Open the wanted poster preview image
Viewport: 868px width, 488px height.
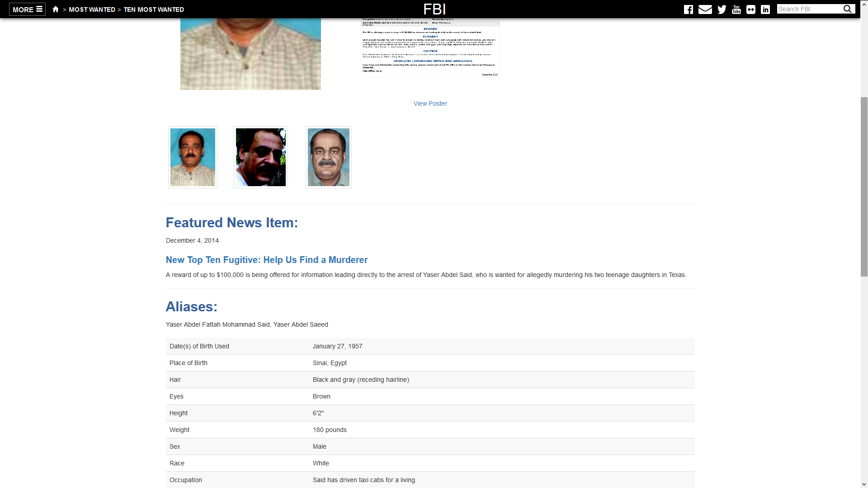[430, 47]
